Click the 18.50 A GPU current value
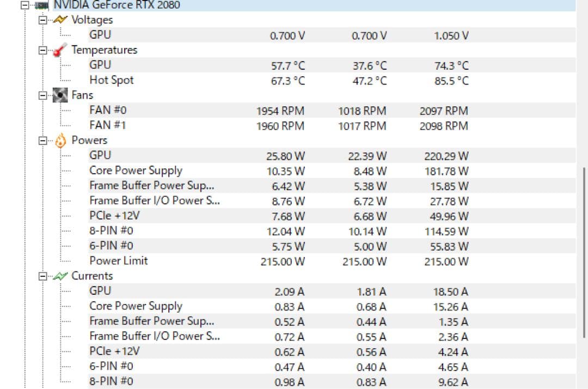This screenshot has width=588, height=389. (x=450, y=292)
